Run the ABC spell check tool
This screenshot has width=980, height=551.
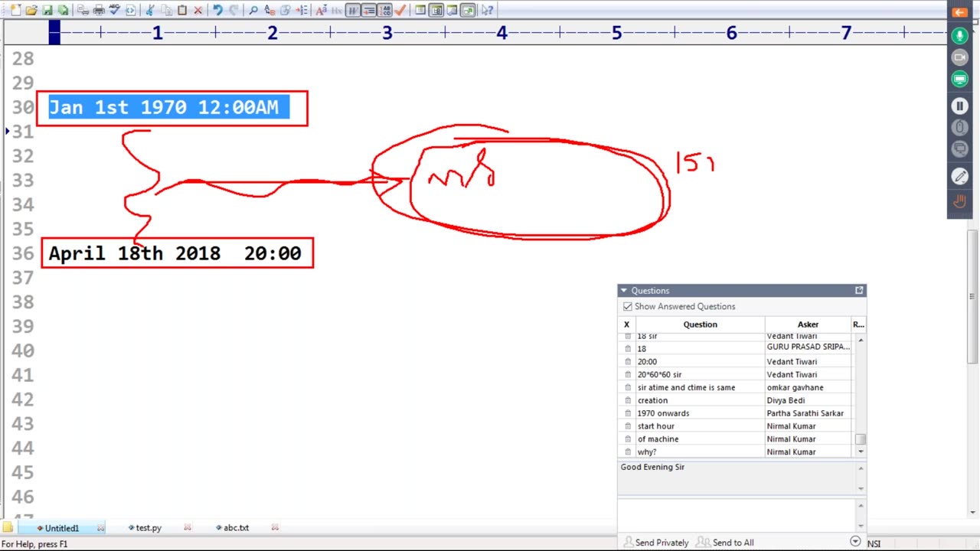pos(115,11)
